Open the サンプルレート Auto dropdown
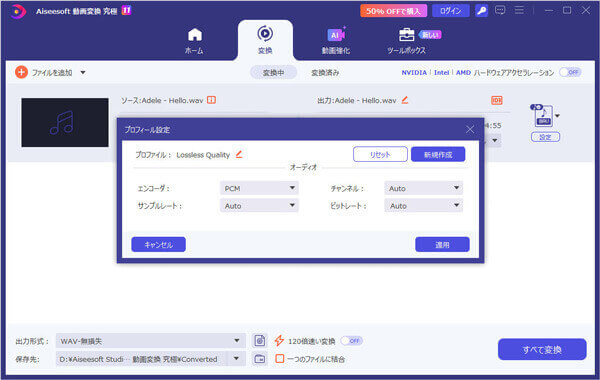The height and width of the screenshot is (380, 600). click(x=259, y=206)
